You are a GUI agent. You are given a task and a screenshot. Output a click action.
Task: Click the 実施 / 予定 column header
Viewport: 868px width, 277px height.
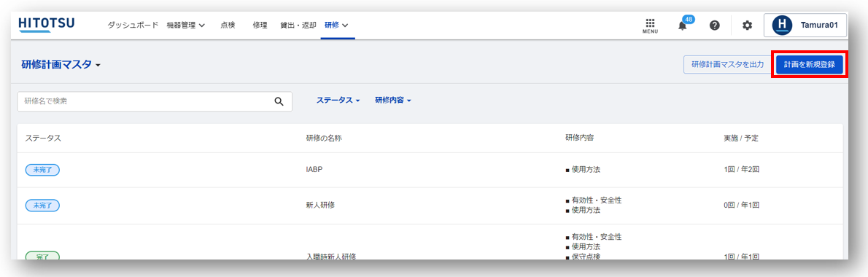740,138
